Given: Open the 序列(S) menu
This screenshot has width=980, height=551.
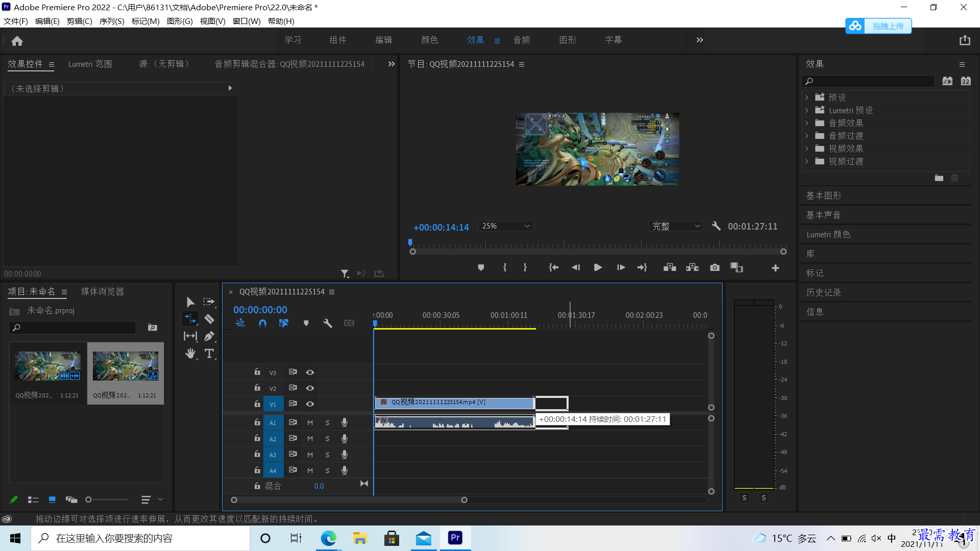Looking at the screenshot, I should pos(112,21).
